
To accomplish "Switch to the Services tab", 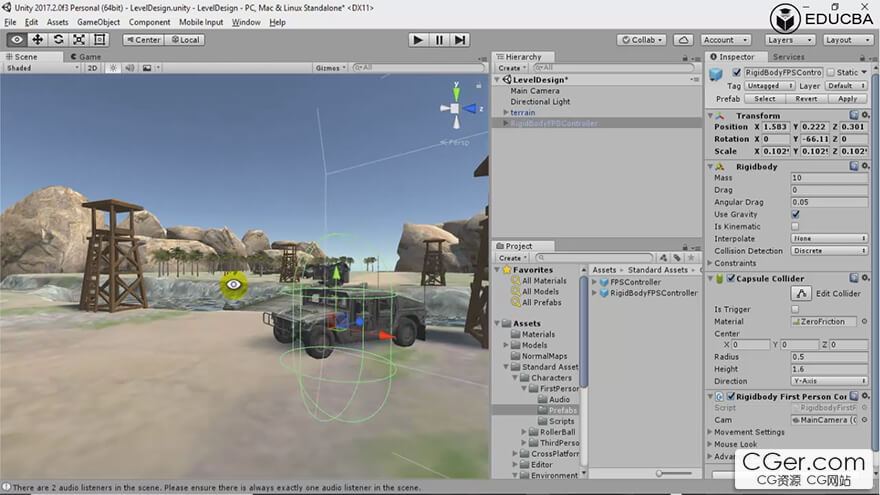I will (788, 57).
